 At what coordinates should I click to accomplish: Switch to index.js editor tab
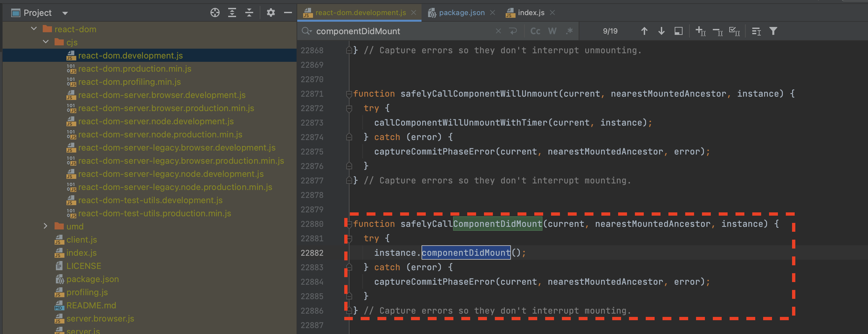pos(531,13)
